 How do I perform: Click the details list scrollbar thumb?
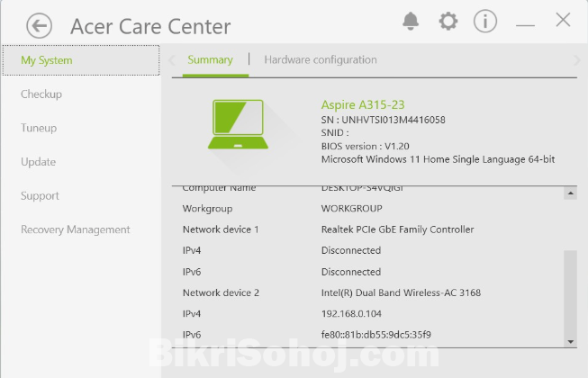[570, 292]
